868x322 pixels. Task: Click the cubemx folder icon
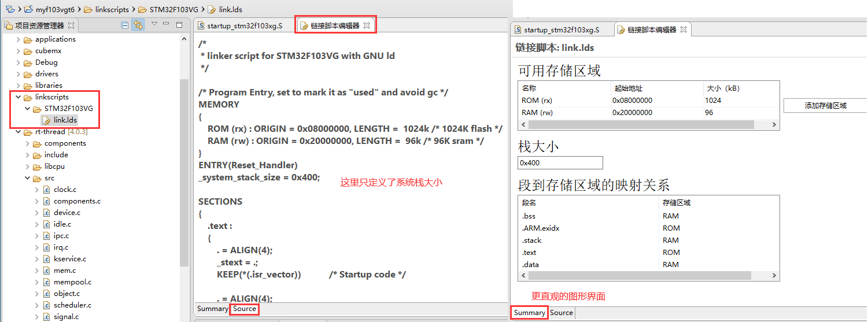point(28,51)
